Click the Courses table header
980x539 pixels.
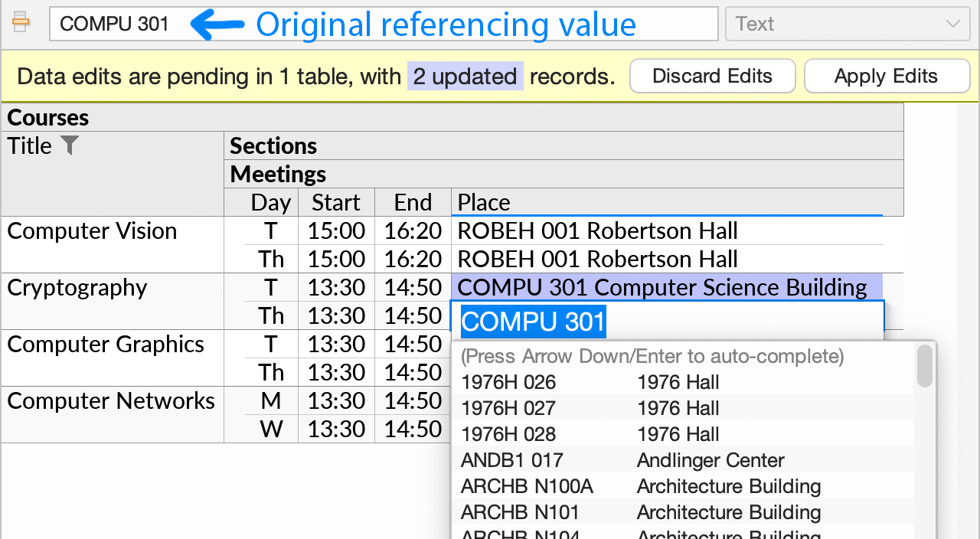coord(47,116)
